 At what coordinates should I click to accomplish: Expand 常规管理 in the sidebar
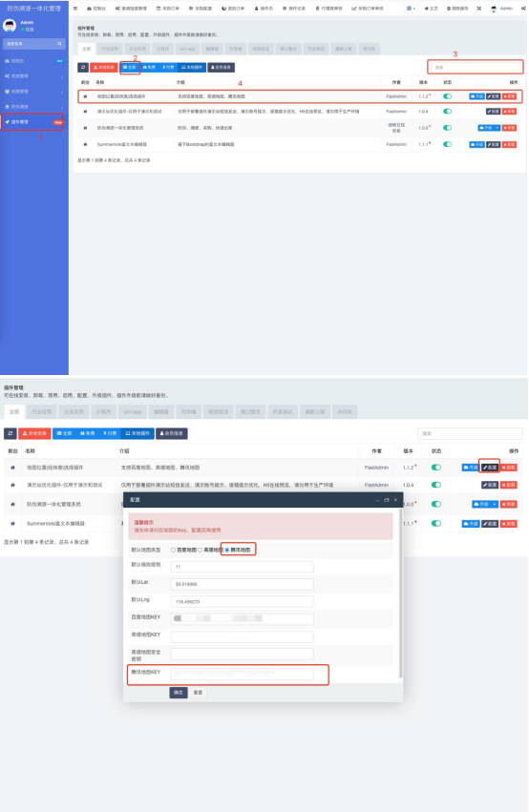tap(33, 76)
